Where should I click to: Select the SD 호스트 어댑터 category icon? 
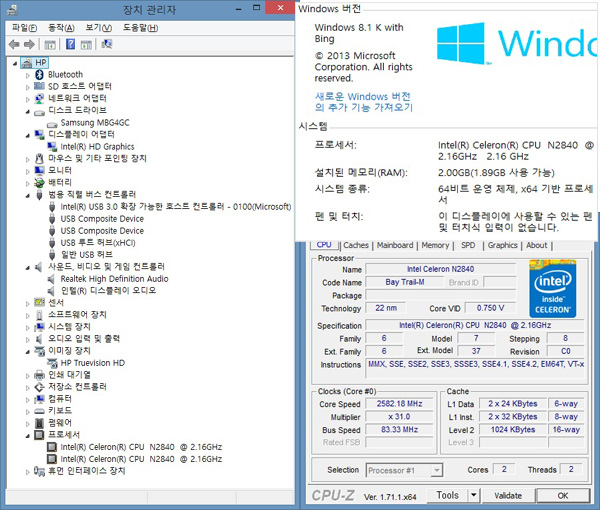39,86
